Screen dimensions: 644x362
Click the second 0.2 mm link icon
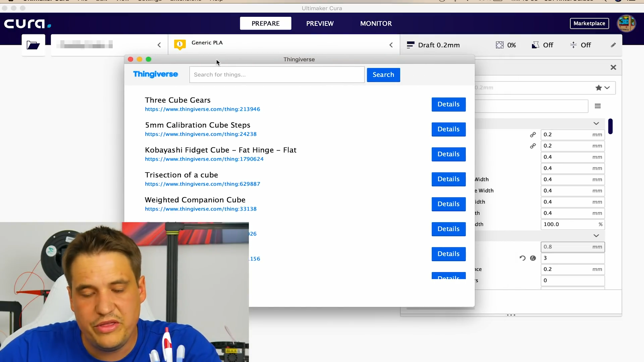coord(533,146)
